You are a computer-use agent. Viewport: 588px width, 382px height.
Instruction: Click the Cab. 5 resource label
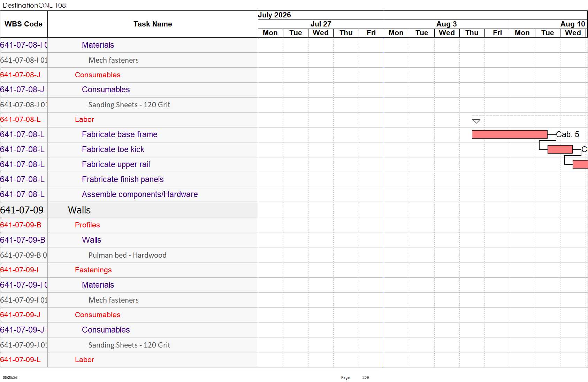point(567,134)
